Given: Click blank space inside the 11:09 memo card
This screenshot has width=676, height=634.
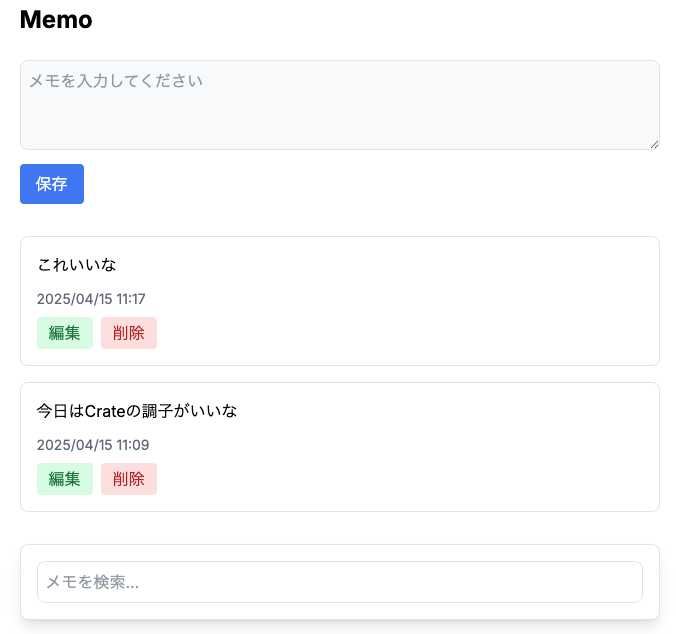Looking at the screenshot, I should coord(410,448).
